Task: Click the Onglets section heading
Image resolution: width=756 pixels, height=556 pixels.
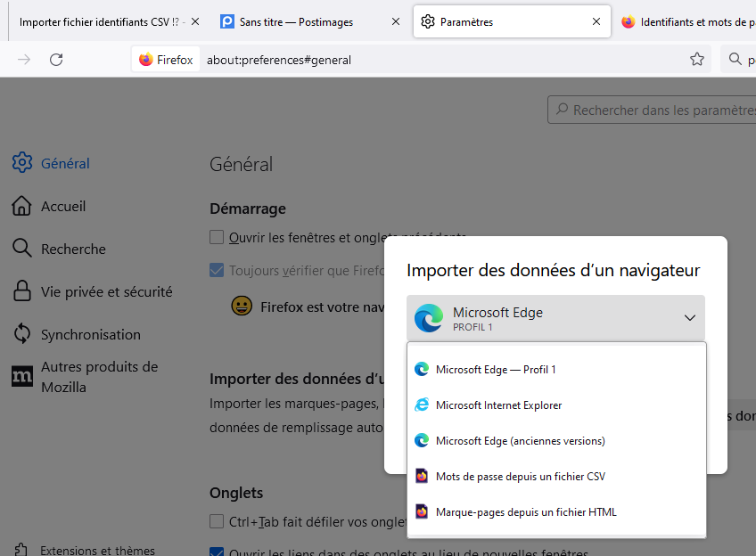Action: 236,493
